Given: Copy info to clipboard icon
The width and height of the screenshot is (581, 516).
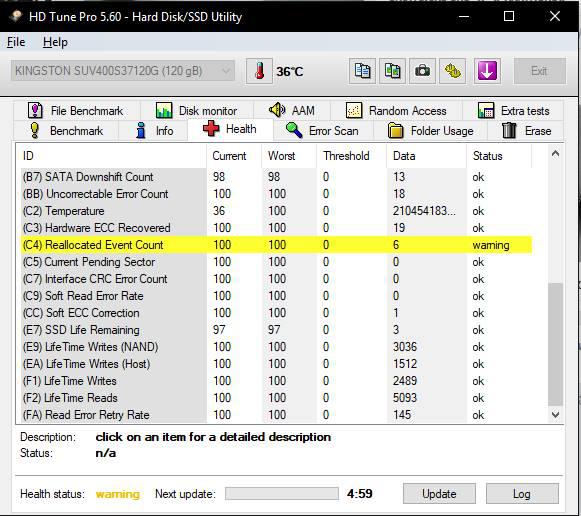Looking at the screenshot, I should (362, 71).
